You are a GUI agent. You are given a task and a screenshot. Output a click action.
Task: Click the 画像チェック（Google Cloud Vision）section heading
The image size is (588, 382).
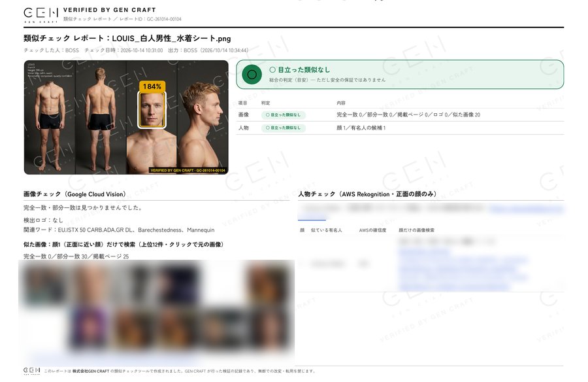pos(76,194)
